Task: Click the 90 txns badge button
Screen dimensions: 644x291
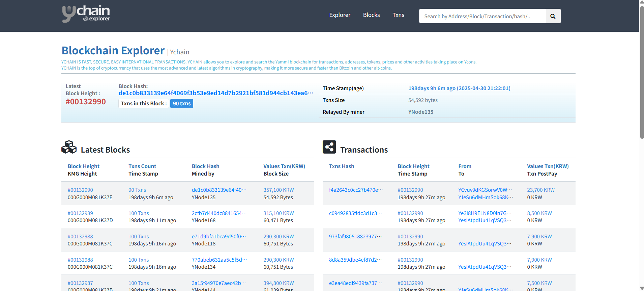Action: pos(181,104)
